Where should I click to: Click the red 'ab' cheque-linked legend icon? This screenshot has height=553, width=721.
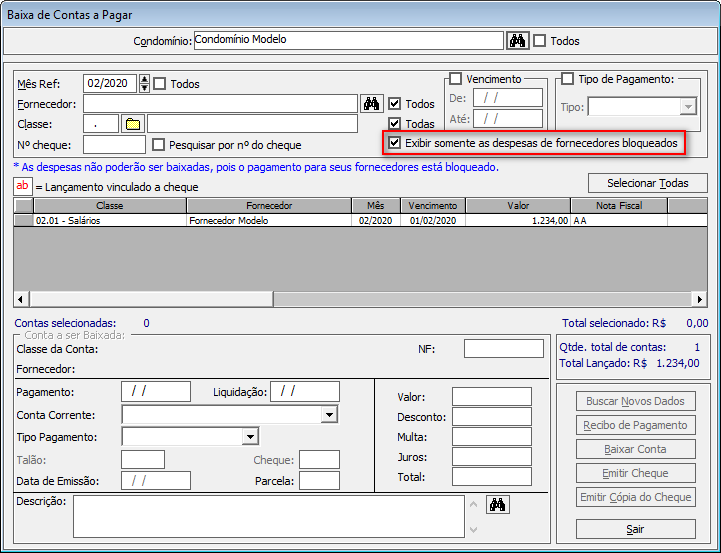pyautogui.click(x=23, y=186)
